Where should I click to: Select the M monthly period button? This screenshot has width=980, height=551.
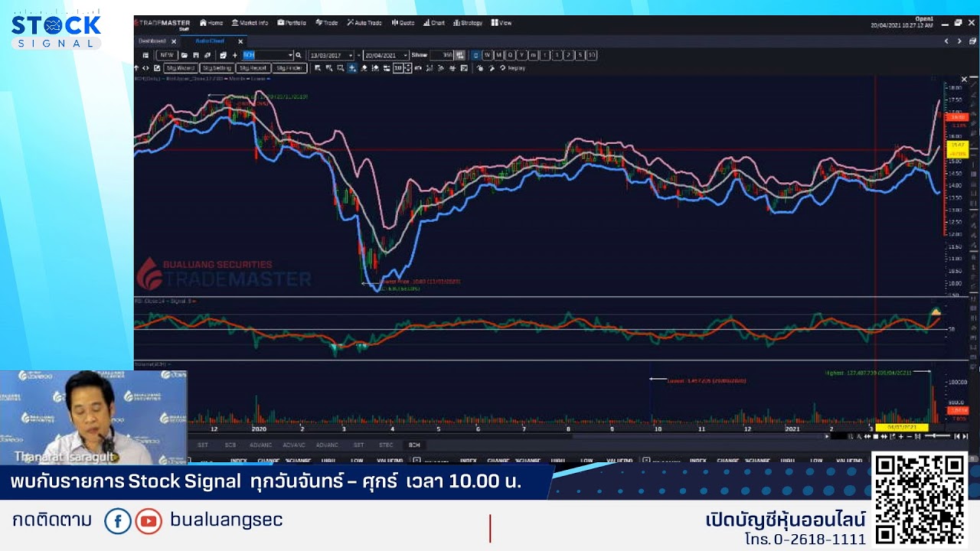click(x=498, y=55)
